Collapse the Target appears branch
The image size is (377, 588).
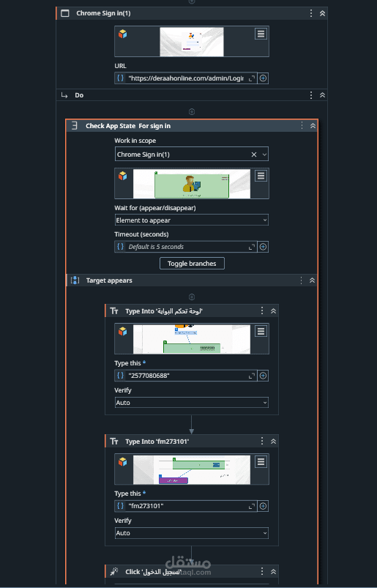coord(312,280)
